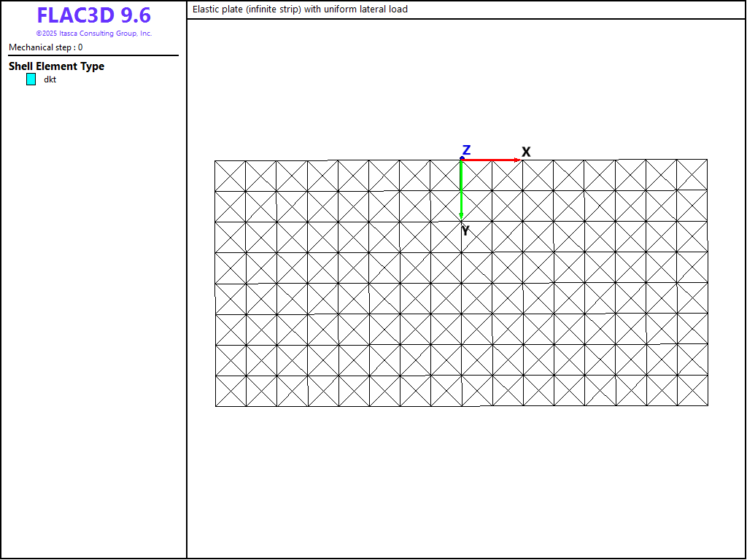The width and height of the screenshot is (747, 560).
Task: Click the cyan dkt legend swatch
Action: click(x=31, y=79)
